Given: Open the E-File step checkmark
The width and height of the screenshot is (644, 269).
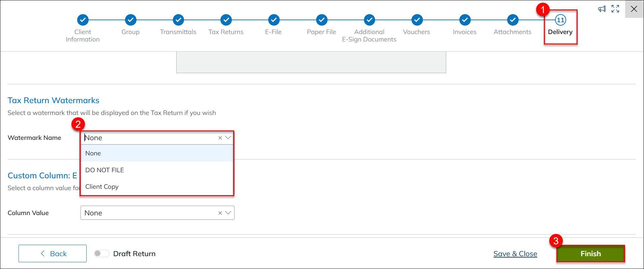Looking at the screenshot, I should pyautogui.click(x=274, y=20).
